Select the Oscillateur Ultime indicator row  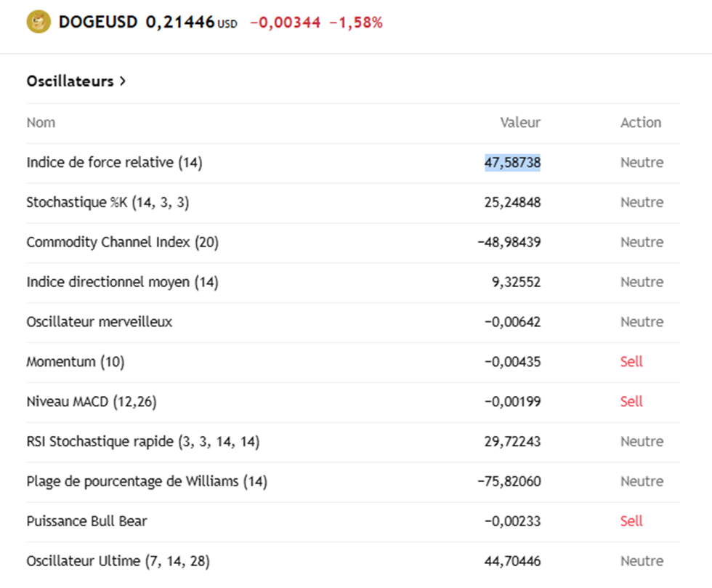[x=118, y=561]
